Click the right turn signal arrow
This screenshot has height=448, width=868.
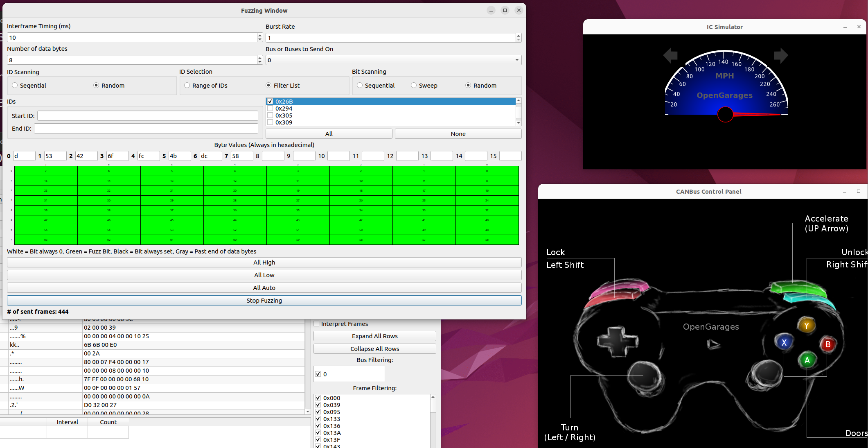[x=780, y=55]
